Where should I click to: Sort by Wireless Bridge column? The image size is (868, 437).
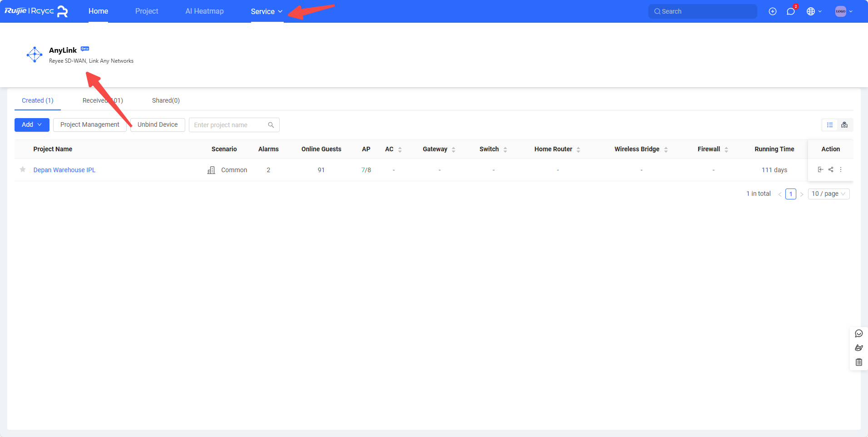coord(666,149)
